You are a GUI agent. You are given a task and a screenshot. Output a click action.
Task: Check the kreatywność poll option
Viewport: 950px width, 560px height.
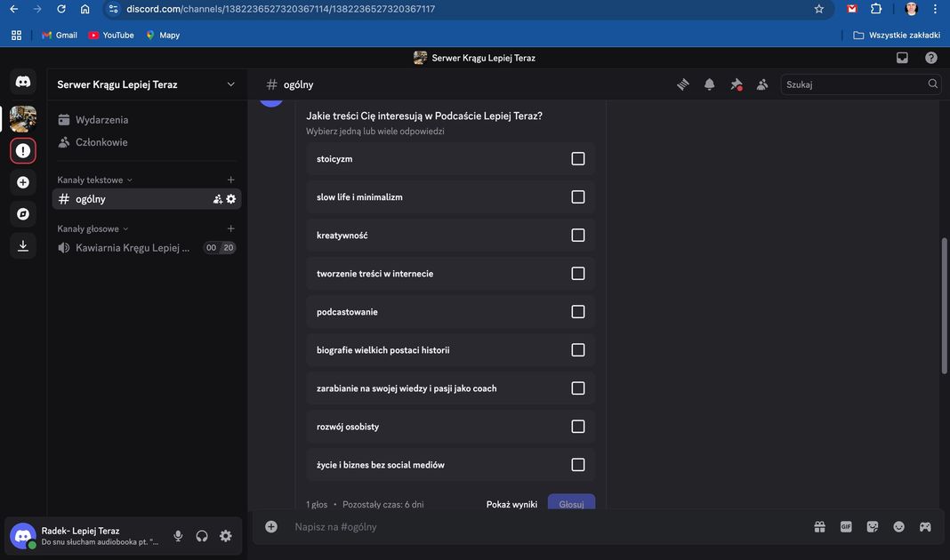point(578,236)
